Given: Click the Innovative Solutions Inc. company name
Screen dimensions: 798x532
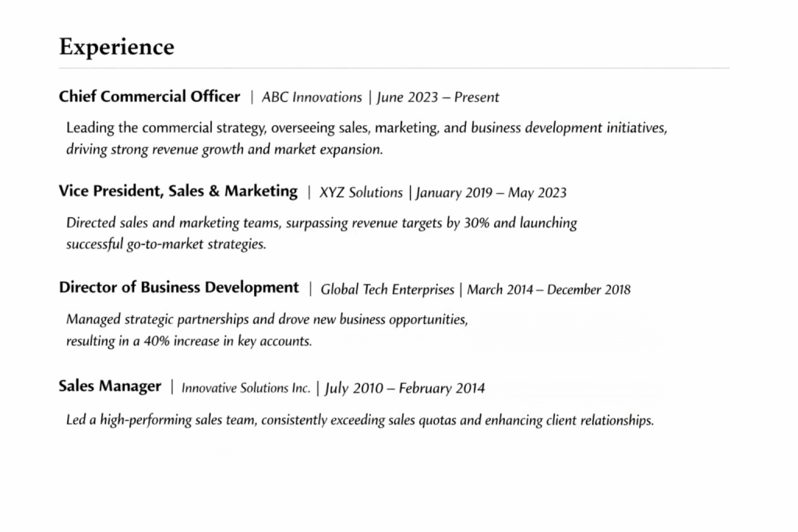Looking at the screenshot, I should 245,388.
